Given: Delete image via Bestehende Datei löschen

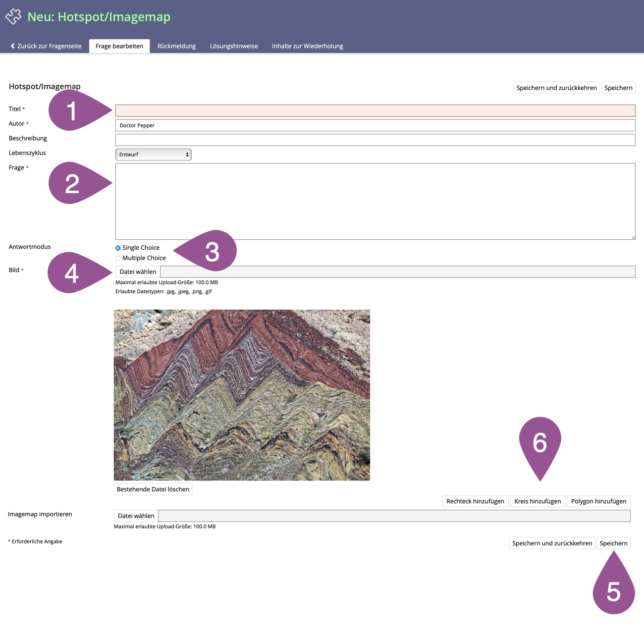Looking at the screenshot, I should [x=153, y=489].
